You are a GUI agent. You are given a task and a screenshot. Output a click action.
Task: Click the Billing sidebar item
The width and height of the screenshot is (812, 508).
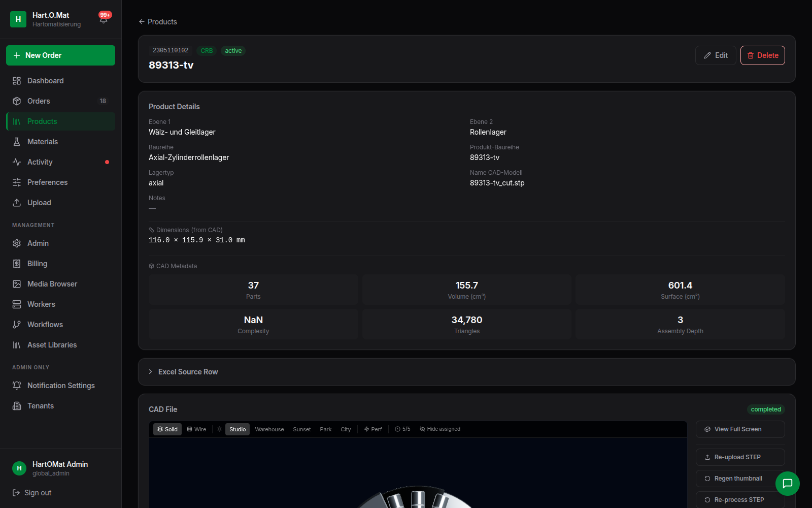pos(60,264)
